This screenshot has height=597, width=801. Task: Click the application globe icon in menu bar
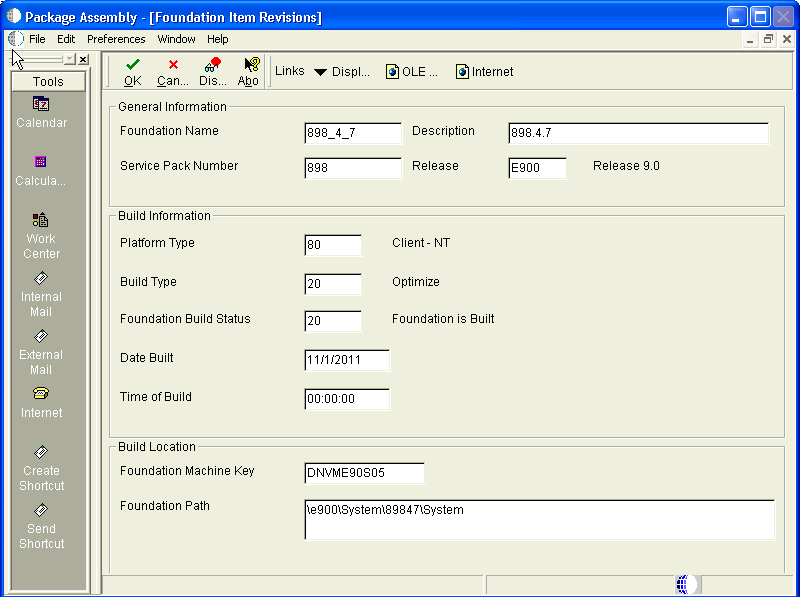click(x=16, y=39)
